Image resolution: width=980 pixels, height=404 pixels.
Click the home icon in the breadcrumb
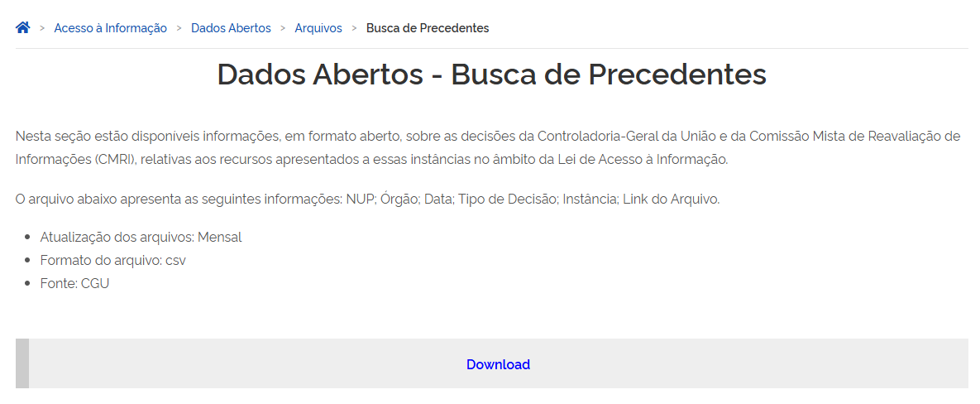[23, 28]
